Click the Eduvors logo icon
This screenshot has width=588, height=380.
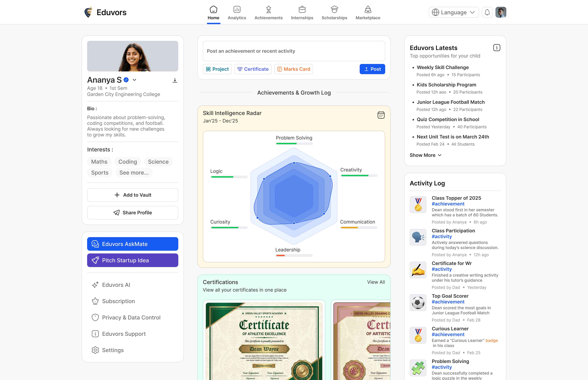click(88, 12)
